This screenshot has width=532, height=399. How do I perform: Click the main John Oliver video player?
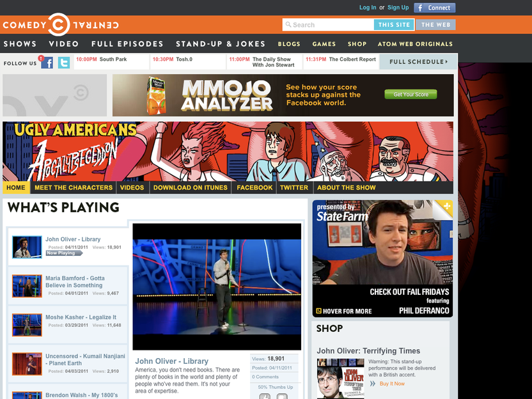pyautogui.click(x=217, y=286)
